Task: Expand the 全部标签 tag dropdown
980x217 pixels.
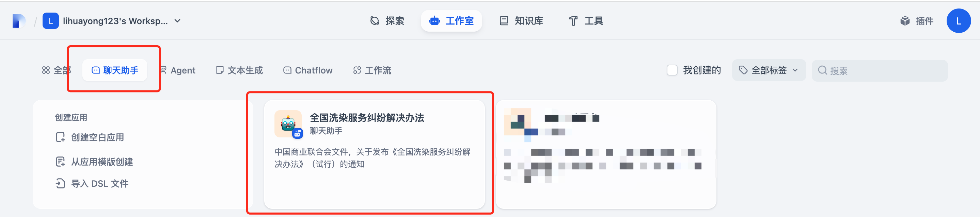Action: (x=769, y=70)
